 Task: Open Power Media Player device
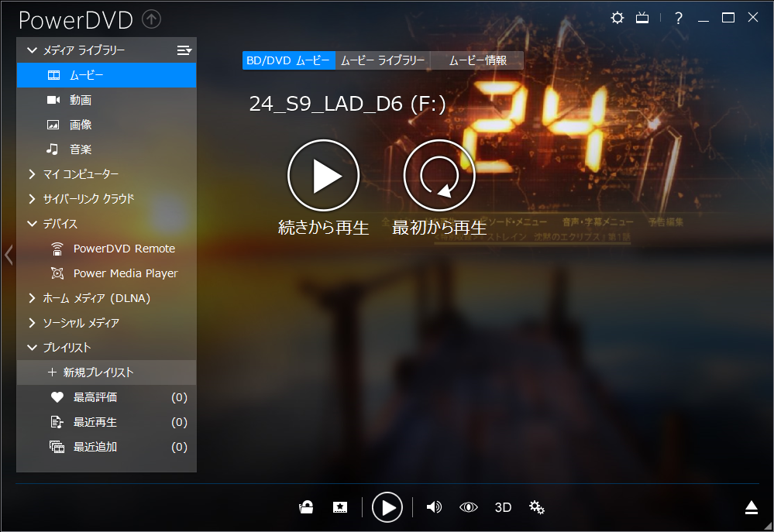pos(107,273)
